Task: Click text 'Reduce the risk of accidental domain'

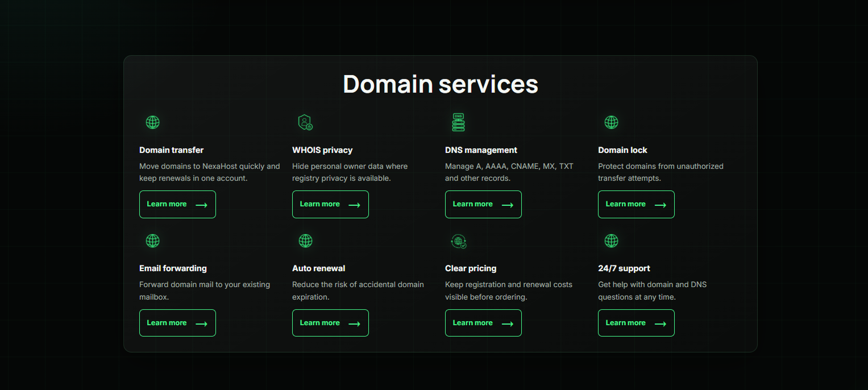Action: point(358,285)
